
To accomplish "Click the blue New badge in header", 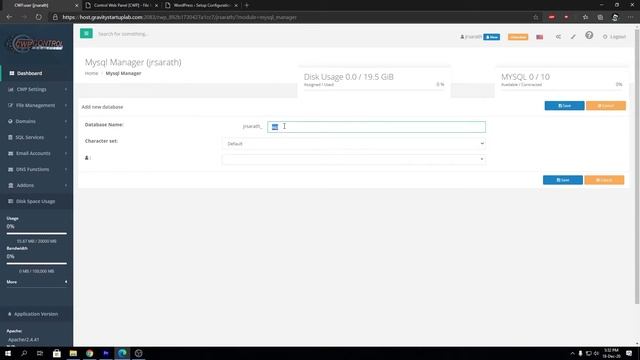I will click(x=492, y=37).
